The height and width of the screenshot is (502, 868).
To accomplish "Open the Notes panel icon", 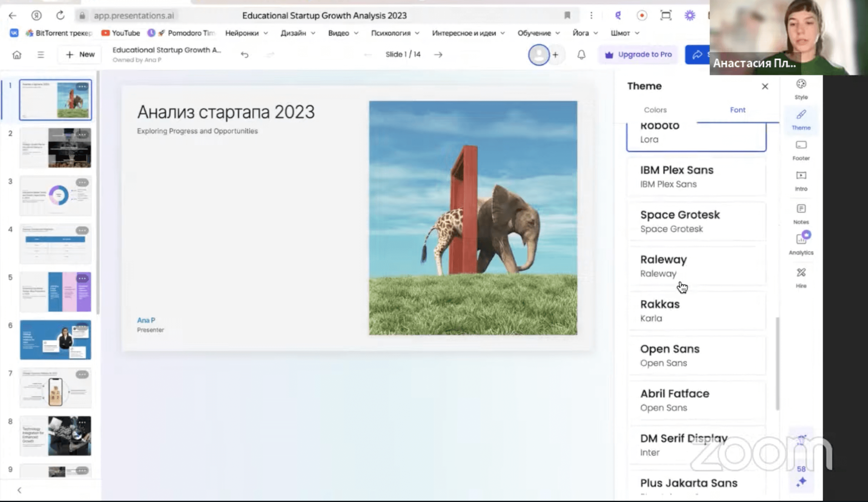I will (801, 213).
